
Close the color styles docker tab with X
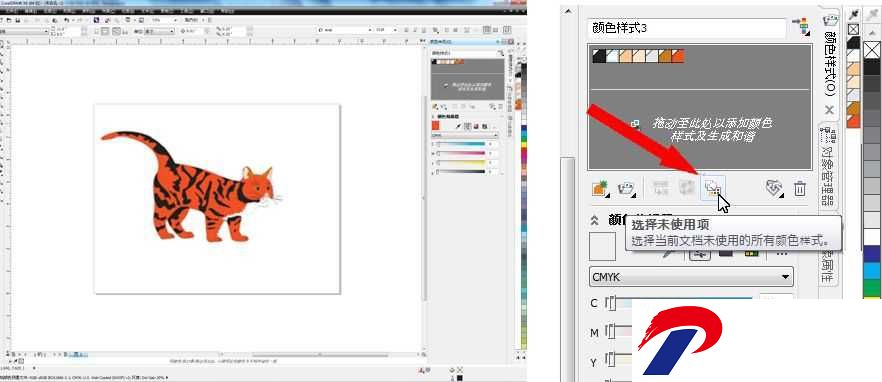pyautogui.click(x=829, y=110)
